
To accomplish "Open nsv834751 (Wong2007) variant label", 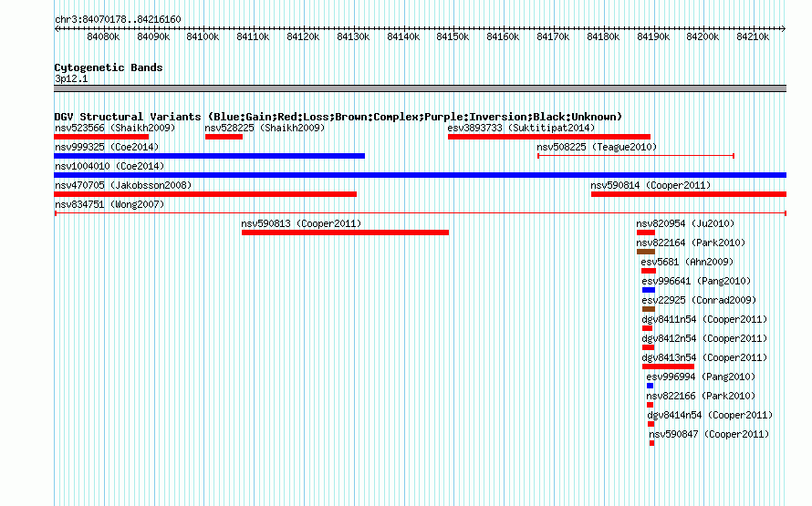I will (109, 204).
